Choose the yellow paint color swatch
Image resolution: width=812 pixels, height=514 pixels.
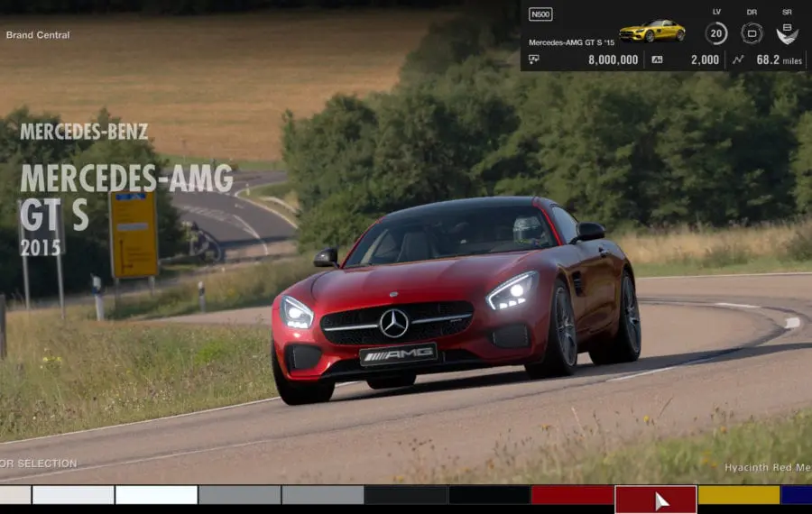click(738, 495)
